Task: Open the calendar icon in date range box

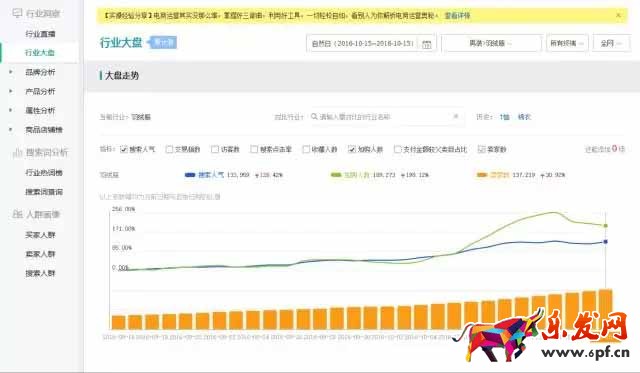Action: (427, 44)
